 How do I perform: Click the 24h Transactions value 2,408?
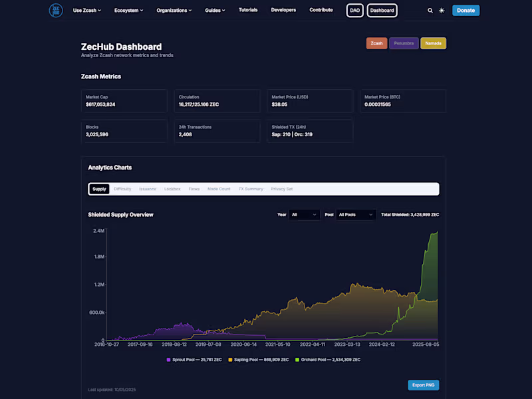tap(186, 134)
